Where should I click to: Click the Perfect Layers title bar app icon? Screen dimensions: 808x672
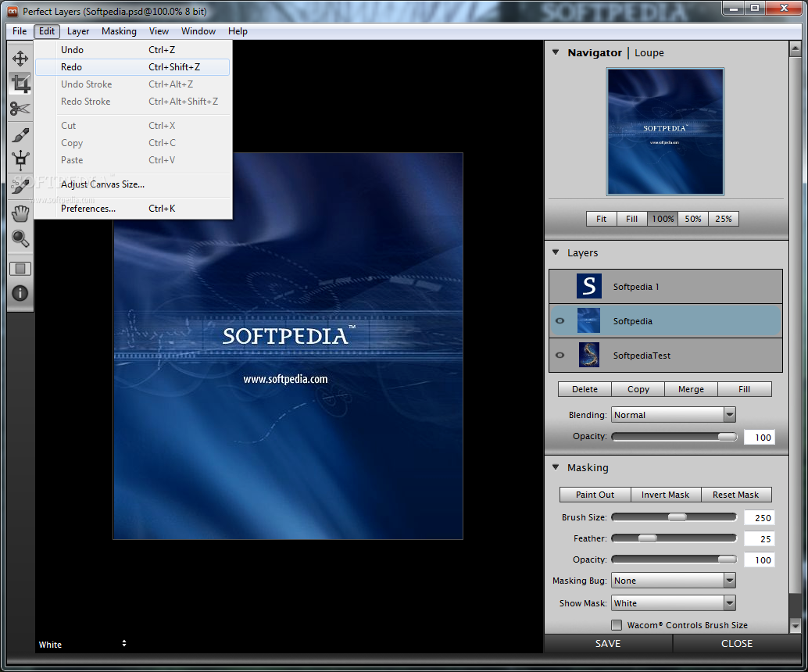tap(13, 11)
